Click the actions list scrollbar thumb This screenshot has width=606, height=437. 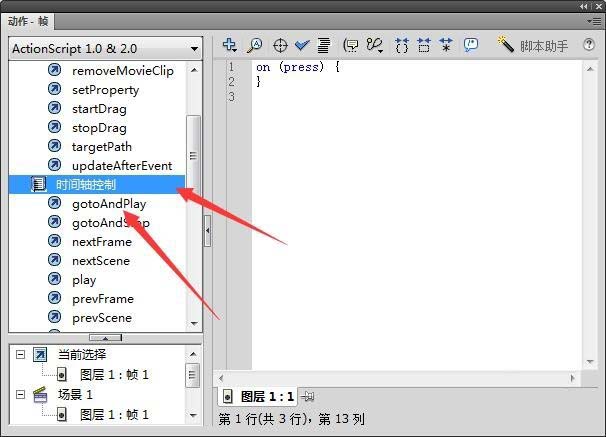pyautogui.click(x=193, y=155)
